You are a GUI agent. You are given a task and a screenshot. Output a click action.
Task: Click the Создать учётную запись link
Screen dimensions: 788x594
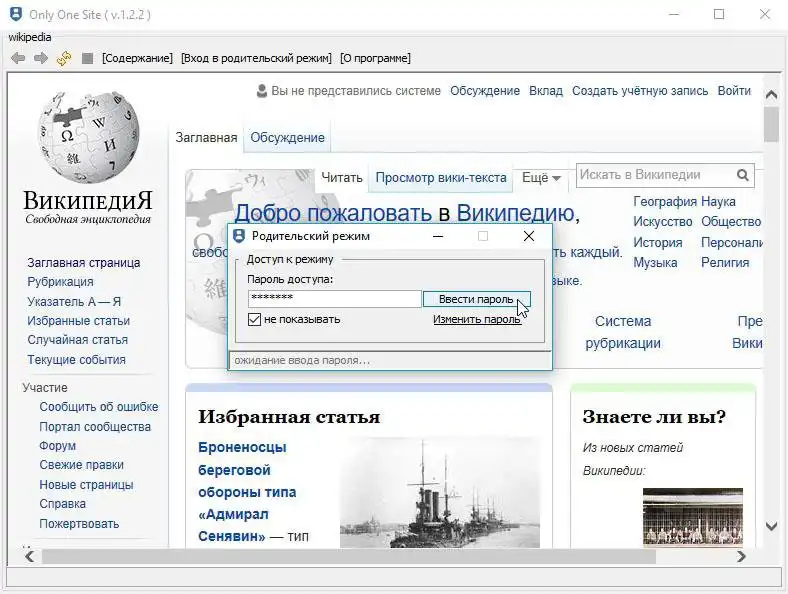coord(640,91)
